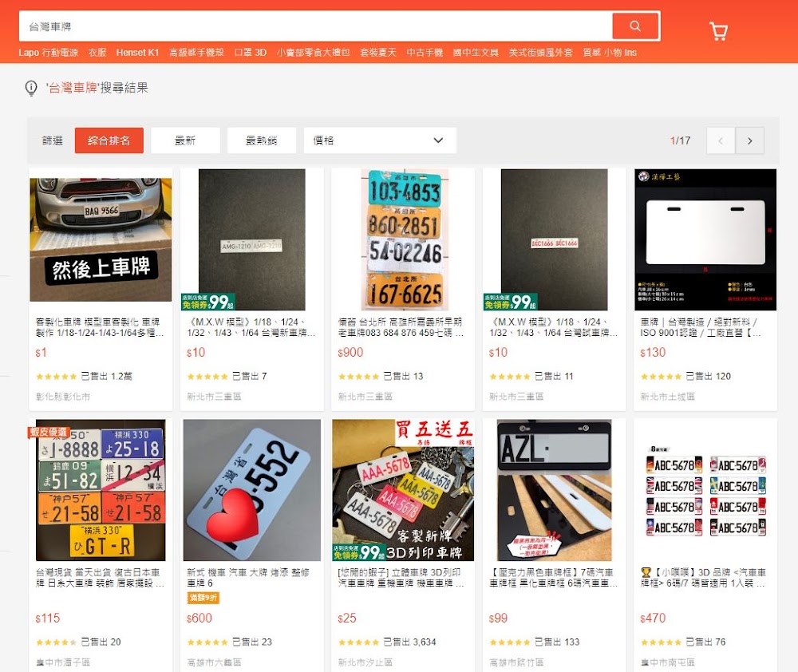The image size is (798, 672).
Task: Go to previous results page arrow
Action: [x=721, y=140]
